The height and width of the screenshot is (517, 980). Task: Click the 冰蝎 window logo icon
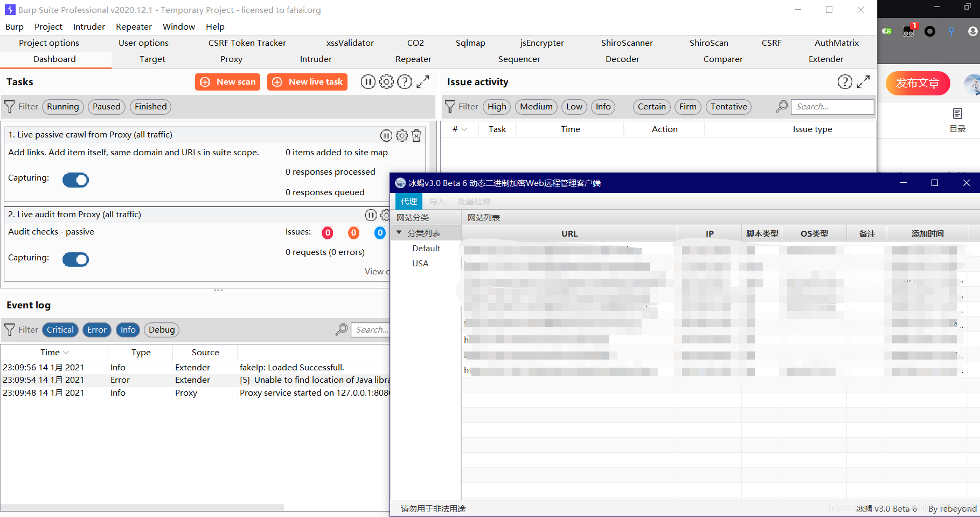(400, 183)
